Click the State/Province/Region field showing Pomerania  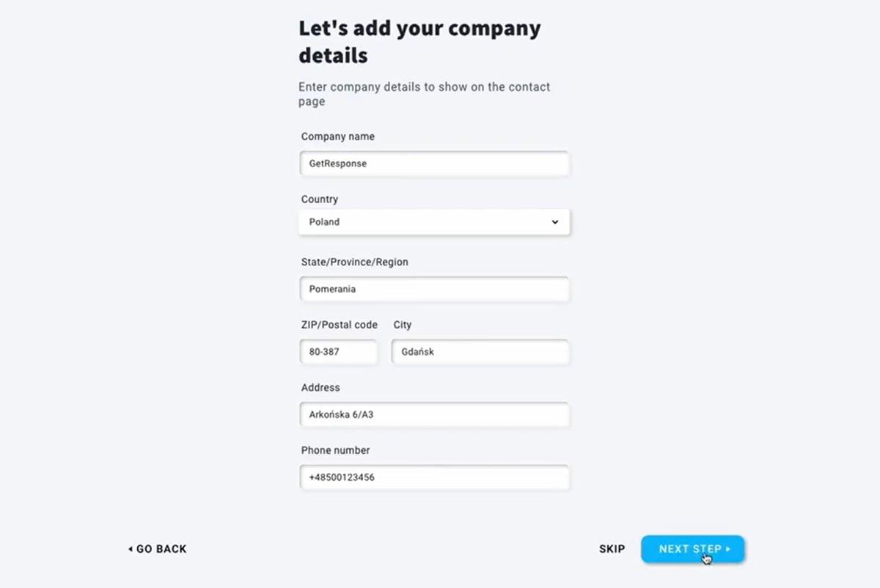tap(434, 289)
